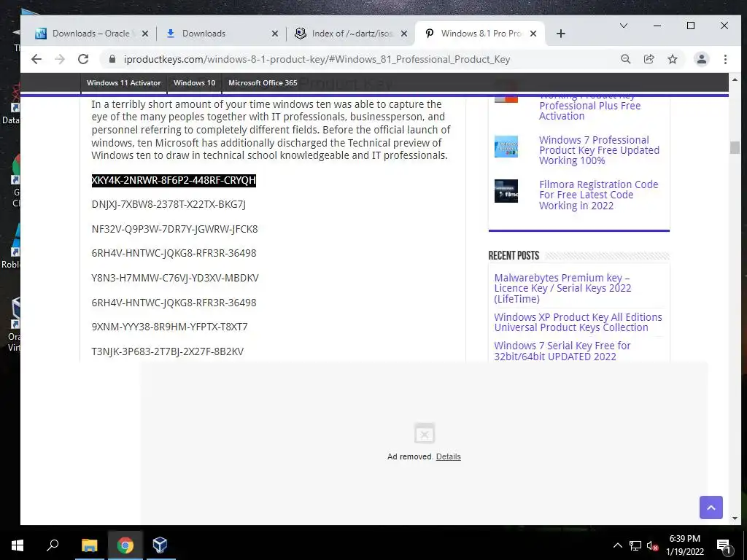This screenshot has width=747, height=560.
Task: Select the Windows 8.1 Pro tab
Action: point(480,34)
